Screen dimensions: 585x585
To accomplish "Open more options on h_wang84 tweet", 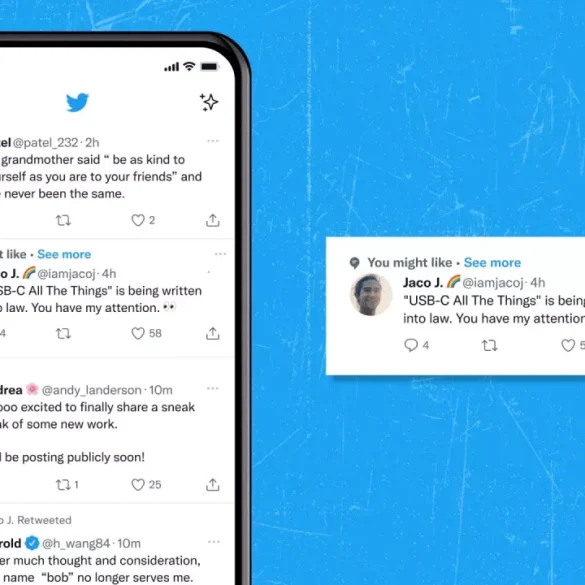I will pos(214,542).
